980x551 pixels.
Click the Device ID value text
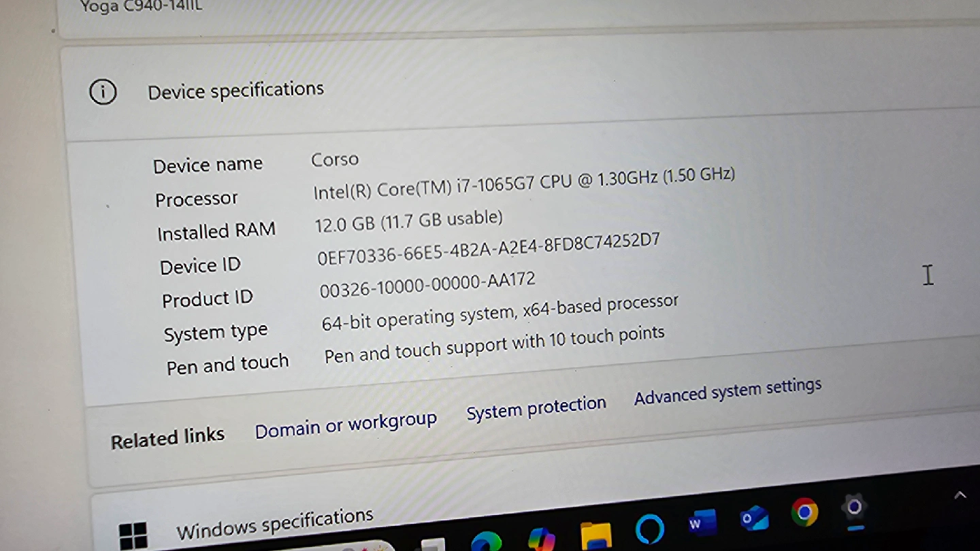(488, 250)
